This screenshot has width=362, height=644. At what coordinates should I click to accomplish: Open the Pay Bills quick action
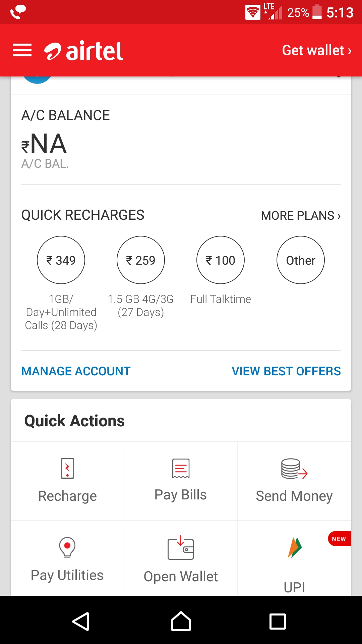pos(181,481)
